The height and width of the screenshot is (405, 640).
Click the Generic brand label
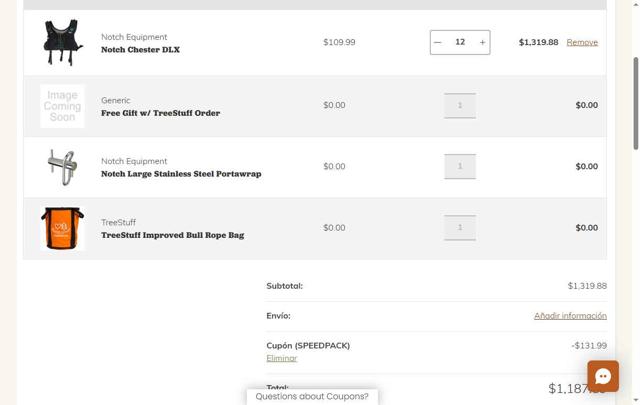116,100
